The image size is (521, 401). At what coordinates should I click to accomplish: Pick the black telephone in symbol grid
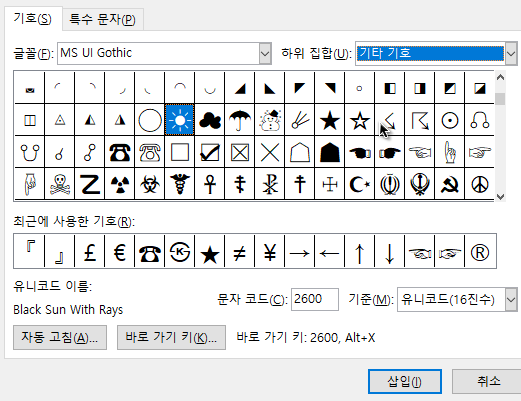[x=120, y=152]
